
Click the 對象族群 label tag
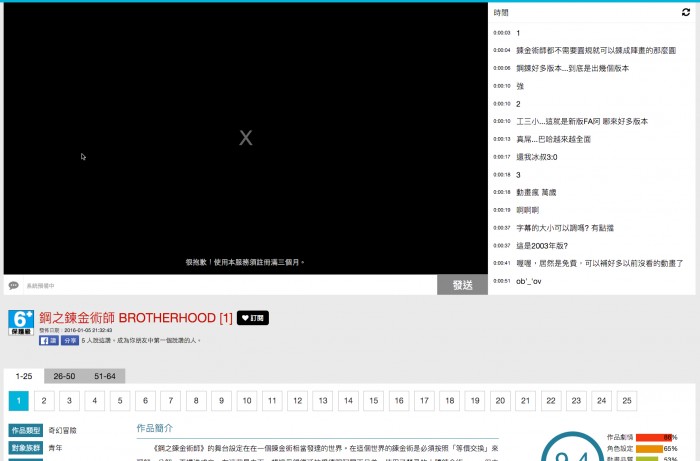pyautogui.click(x=26, y=448)
